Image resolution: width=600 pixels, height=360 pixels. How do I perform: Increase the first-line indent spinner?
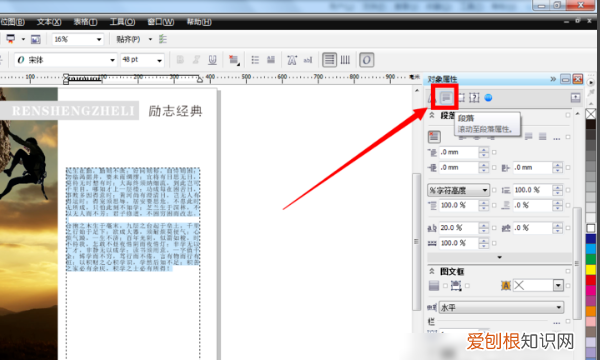(x=484, y=150)
